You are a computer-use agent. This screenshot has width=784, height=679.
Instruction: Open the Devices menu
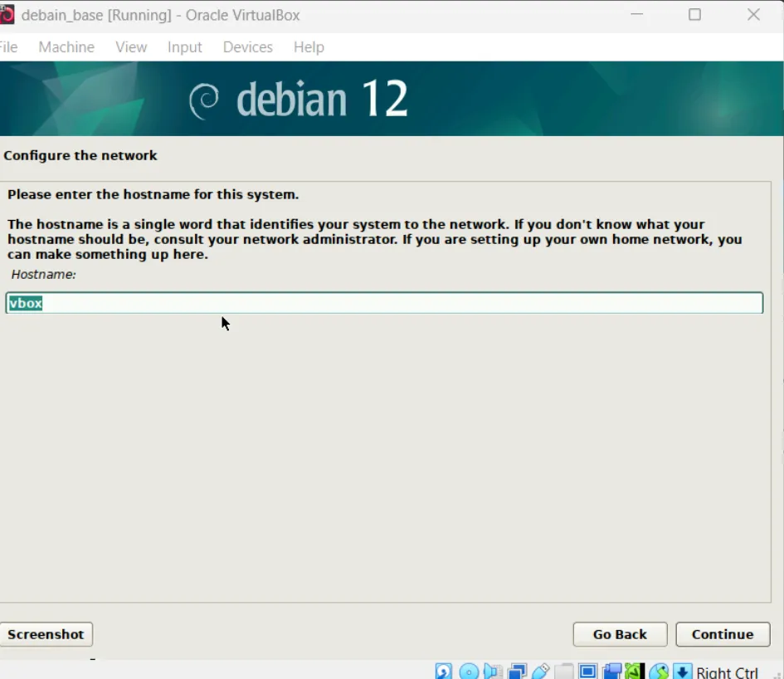coord(247,47)
